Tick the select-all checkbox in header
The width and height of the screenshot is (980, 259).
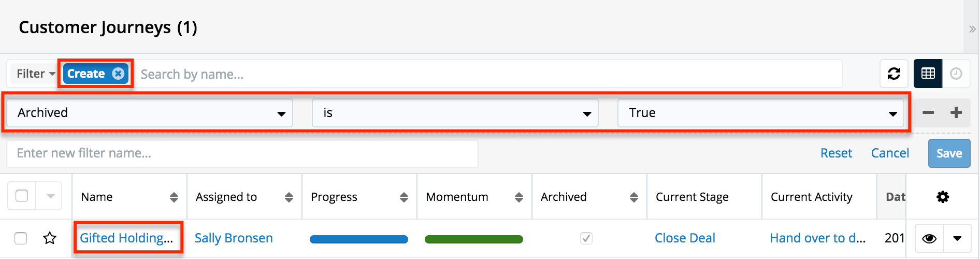(22, 196)
